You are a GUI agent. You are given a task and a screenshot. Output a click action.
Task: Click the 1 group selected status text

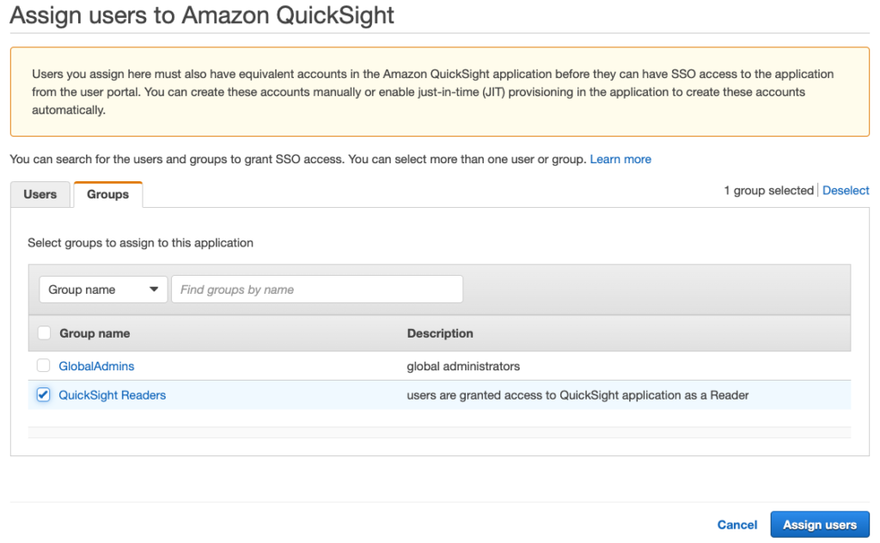[768, 190]
